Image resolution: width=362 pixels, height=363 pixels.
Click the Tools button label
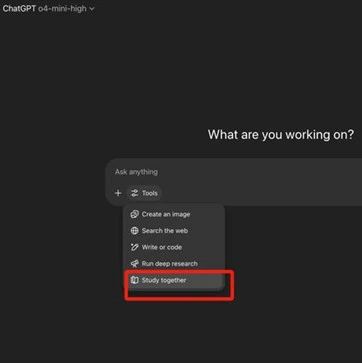pos(150,193)
